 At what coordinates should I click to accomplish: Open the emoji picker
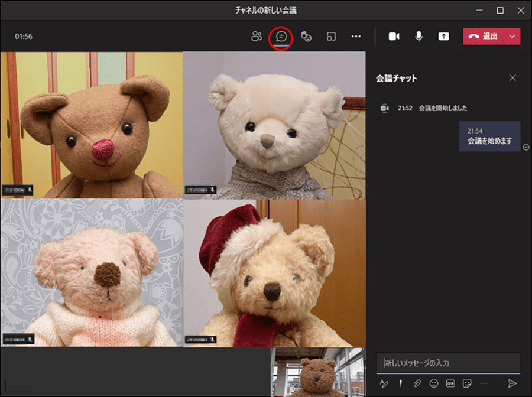click(x=434, y=383)
